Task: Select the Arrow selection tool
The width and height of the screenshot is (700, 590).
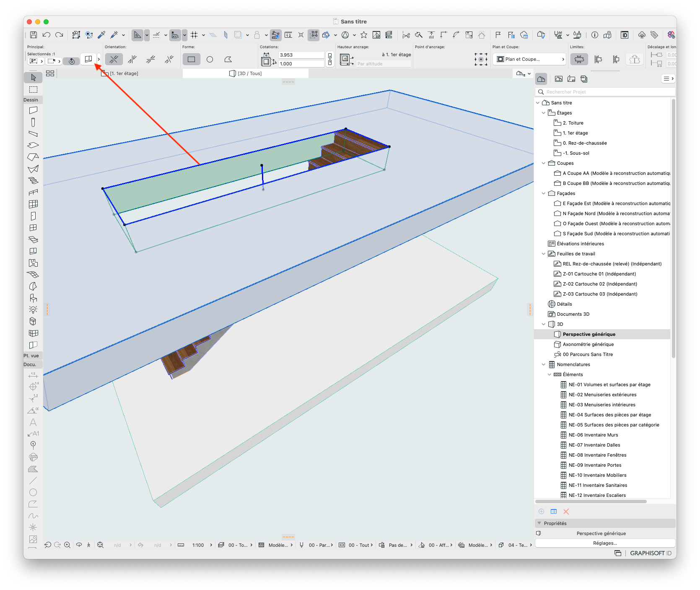Action: coord(34,78)
